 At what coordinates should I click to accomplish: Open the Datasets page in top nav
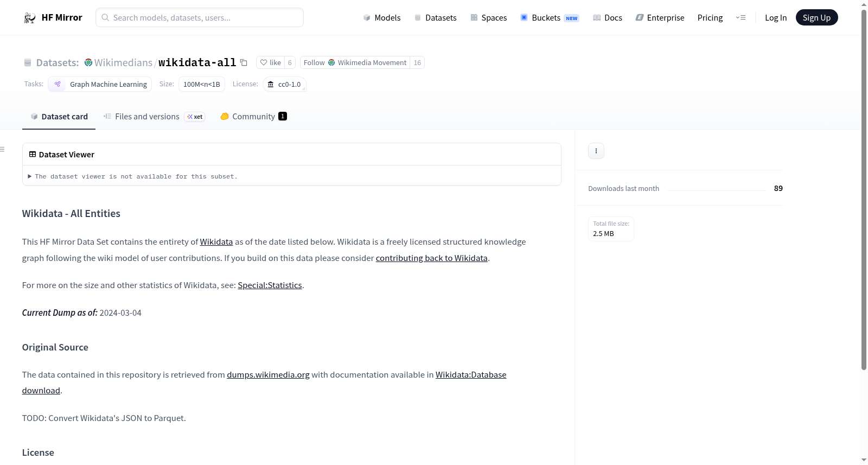[436, 18]
